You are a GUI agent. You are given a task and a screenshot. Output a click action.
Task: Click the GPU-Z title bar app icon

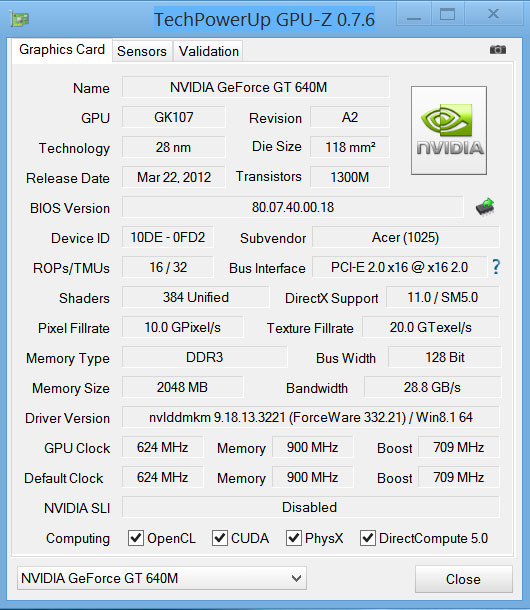pyautogui.click(x=19, y=19)
